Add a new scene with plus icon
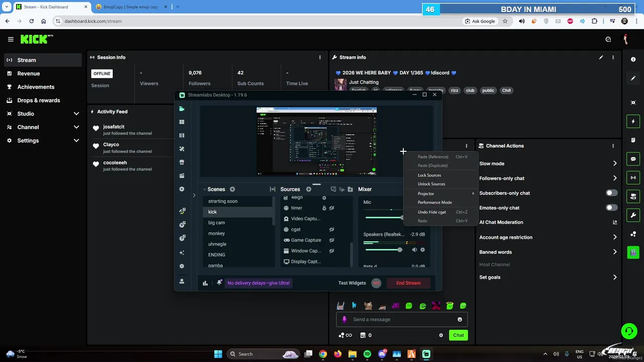 [x=232, y=189]
